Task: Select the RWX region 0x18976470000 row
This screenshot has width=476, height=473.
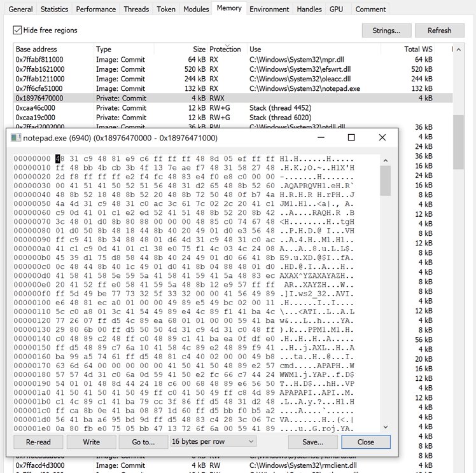Action: pos(232,99)
